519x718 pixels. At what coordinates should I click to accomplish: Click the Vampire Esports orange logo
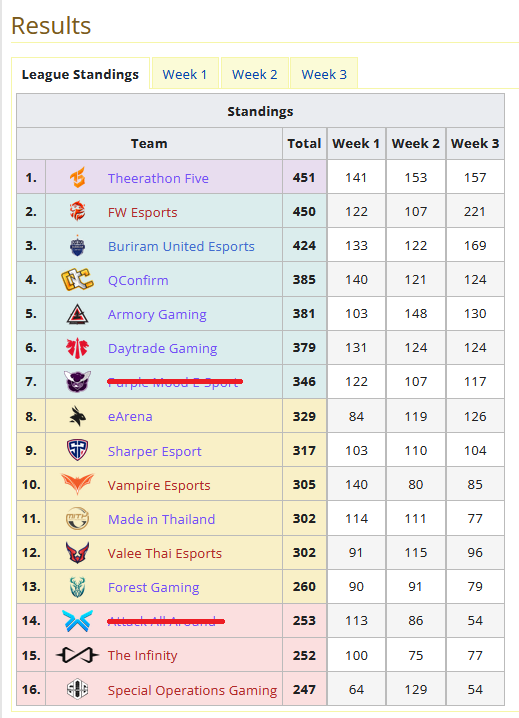[77, 484]
